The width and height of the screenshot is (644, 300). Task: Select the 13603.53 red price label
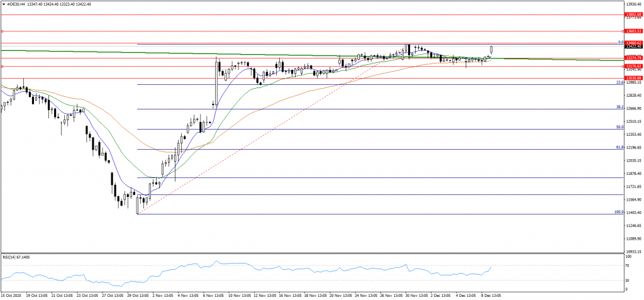633,31
